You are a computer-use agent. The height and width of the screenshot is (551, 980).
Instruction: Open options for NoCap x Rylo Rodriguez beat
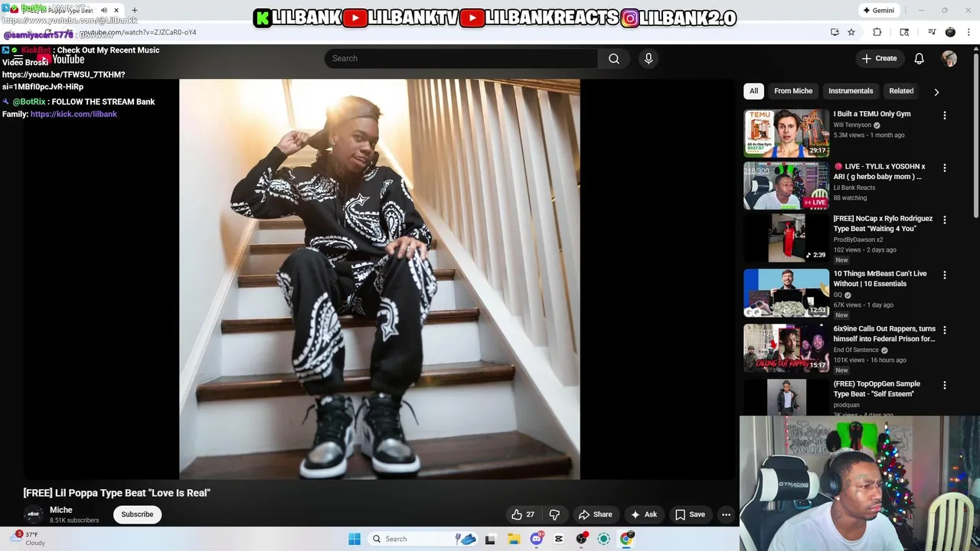click(x=944, y=220)
